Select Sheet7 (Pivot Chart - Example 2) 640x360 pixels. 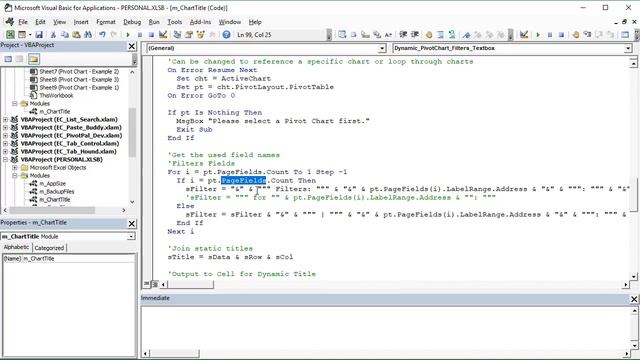point(79,71)
